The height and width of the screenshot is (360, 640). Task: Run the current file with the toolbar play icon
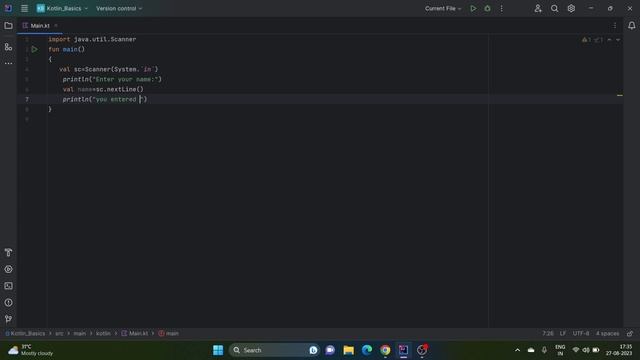point(473,8)
